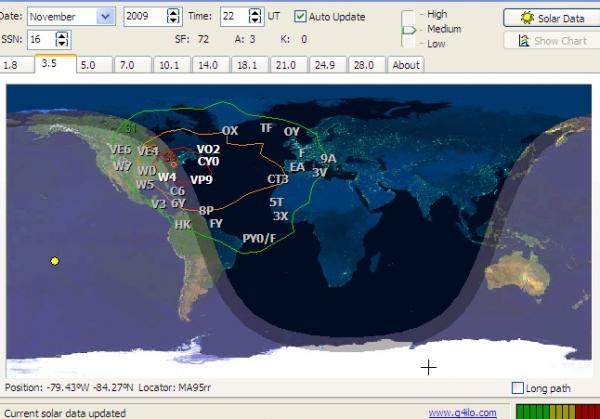Screen dimensions: 600x419
Task: Click the Time hour spinner arrows
Action: coord(255,17)
